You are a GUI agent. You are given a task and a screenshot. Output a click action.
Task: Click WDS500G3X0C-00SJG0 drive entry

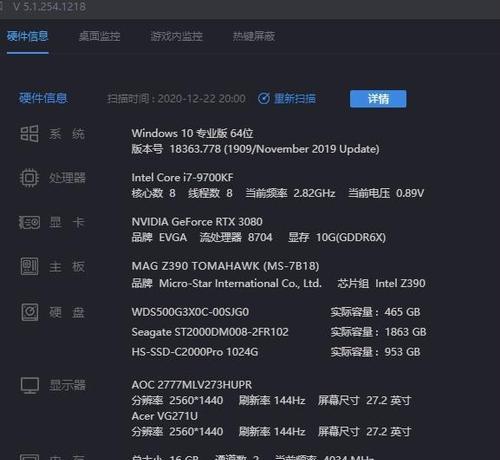coord(190,312)
